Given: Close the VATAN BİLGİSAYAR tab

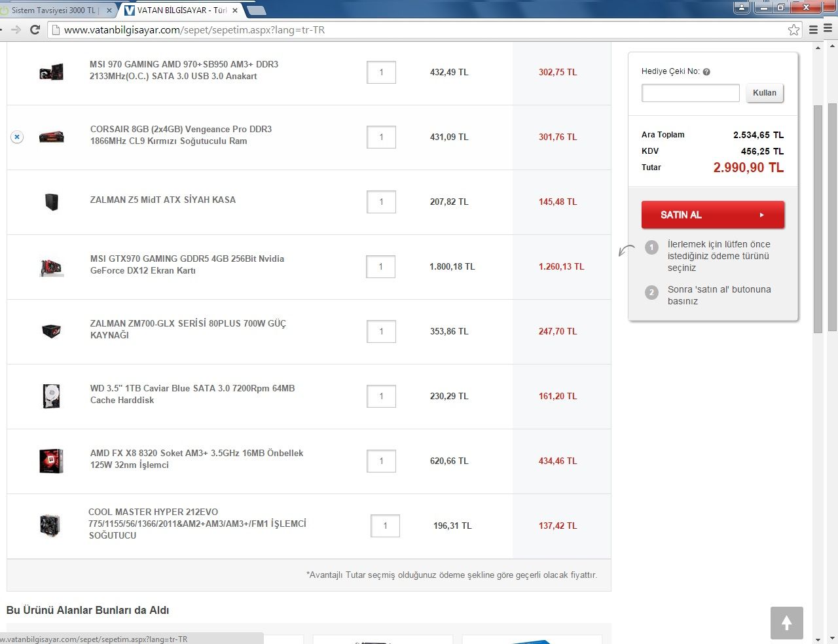Looking at the screenshot, I should (235, 10).
